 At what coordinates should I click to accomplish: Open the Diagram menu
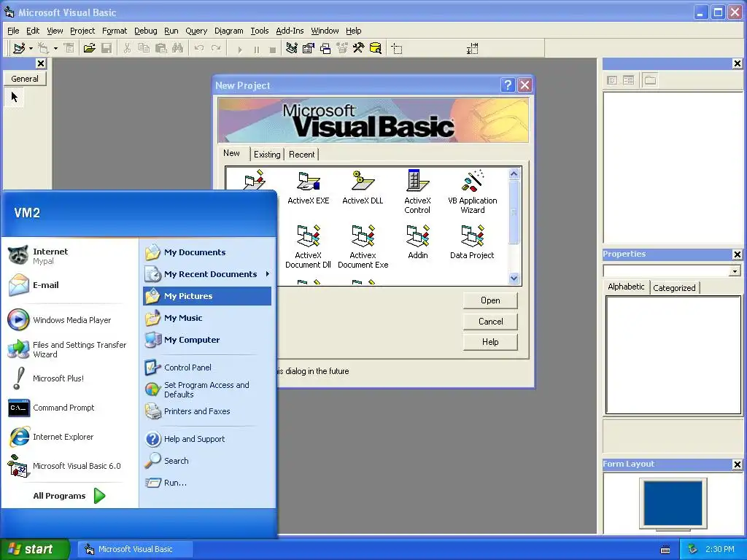[228, 31]
